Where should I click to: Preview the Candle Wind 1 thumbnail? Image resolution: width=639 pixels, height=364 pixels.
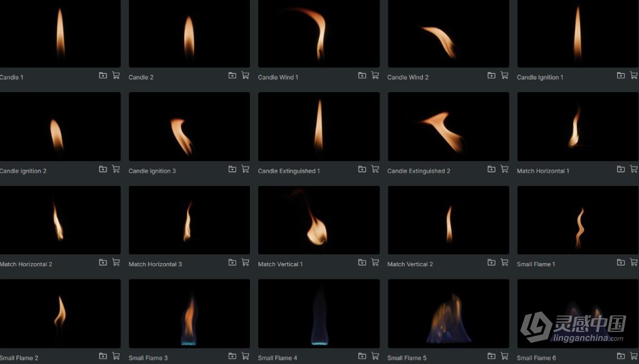(x=318, y=34)
